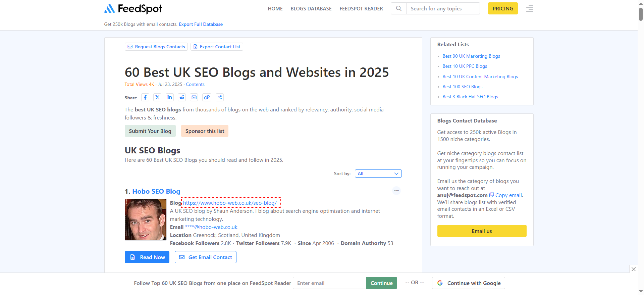Open Hobo SEO Blog title link
644x295 pixels.
click(156, 191)
